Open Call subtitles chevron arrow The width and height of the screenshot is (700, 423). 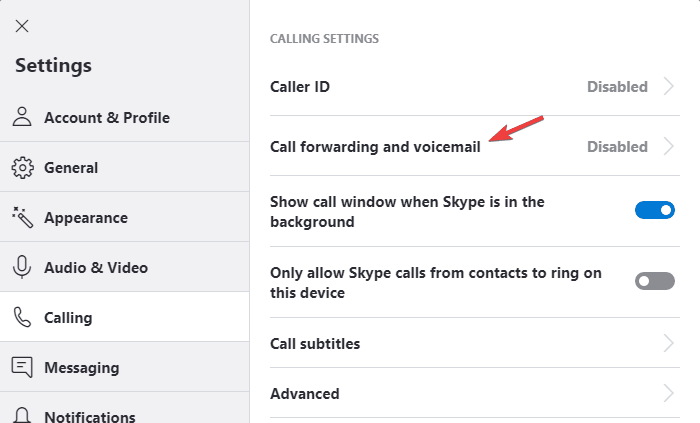coord(668,343)
